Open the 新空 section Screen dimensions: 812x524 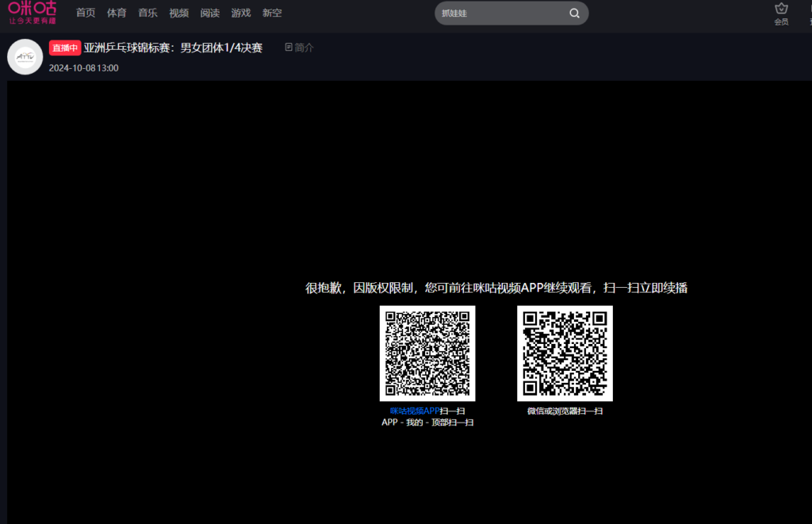pyautogui.click(x=272, y=13)
